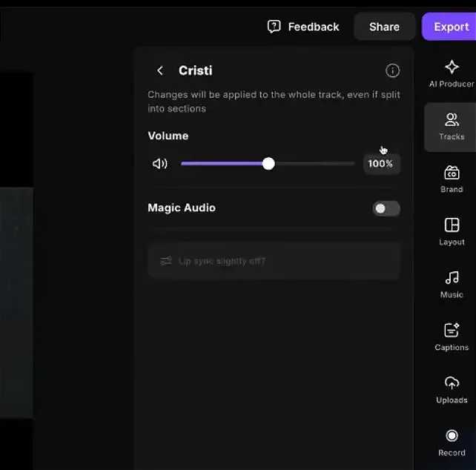Click the Feedback button
The width and height of the screenshot is (476, 470).
coord(303,27)
